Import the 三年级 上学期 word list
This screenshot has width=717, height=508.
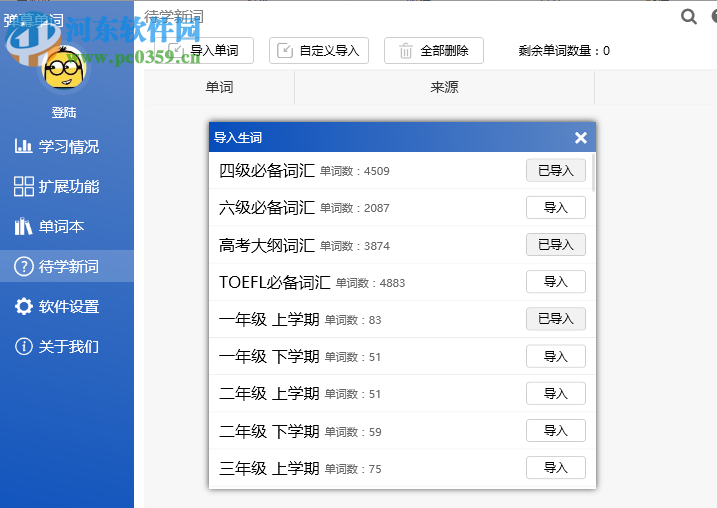[556, 467]
